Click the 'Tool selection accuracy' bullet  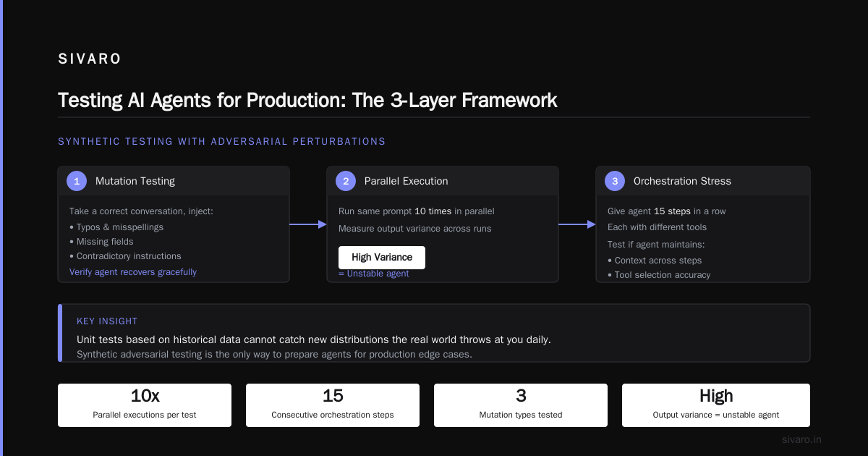pos(659,275)
